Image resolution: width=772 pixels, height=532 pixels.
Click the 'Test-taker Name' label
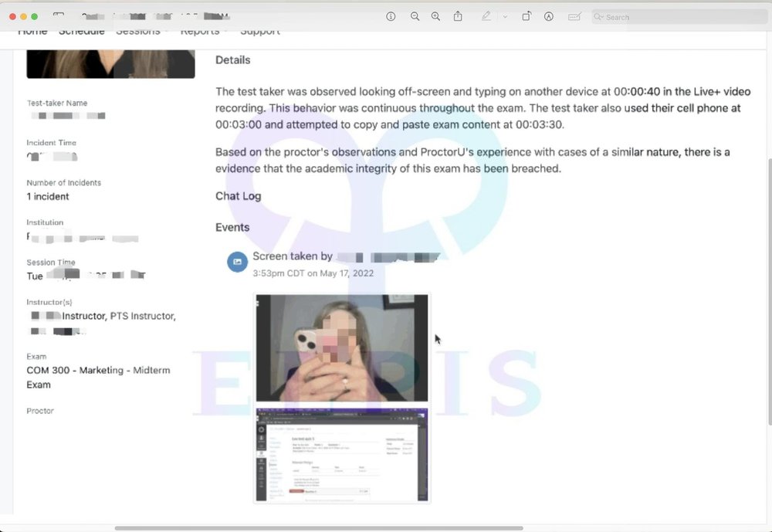tap(57, 103)
